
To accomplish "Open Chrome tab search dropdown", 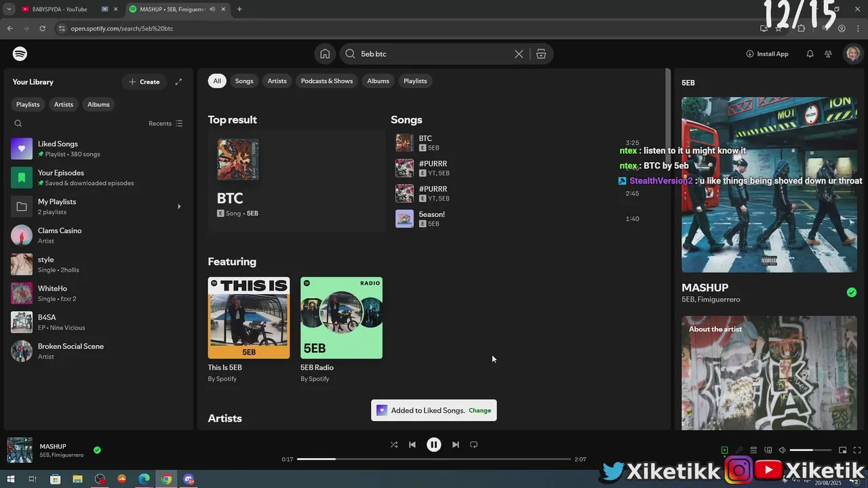I will click(9, 9).
